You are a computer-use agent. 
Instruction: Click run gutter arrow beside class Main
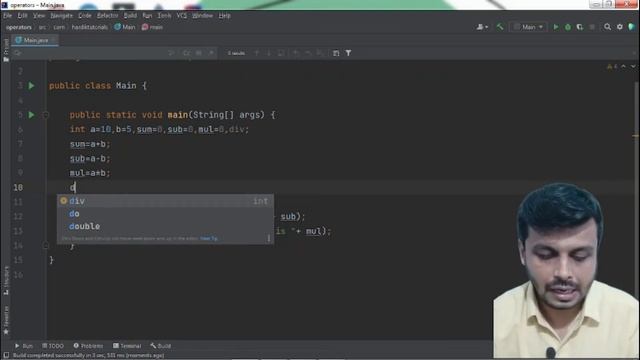[x=31, y=86]
